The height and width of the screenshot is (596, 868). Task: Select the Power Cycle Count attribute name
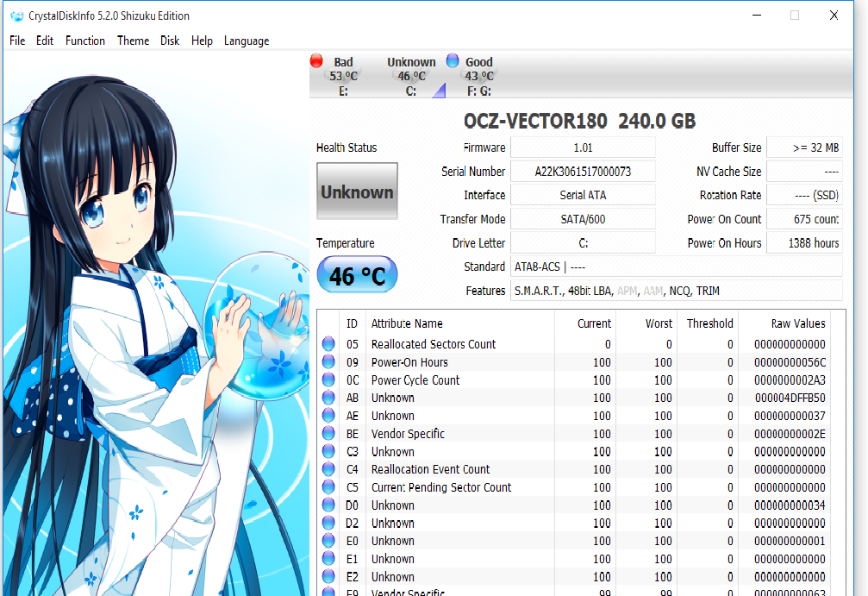(x=415, y=380)
